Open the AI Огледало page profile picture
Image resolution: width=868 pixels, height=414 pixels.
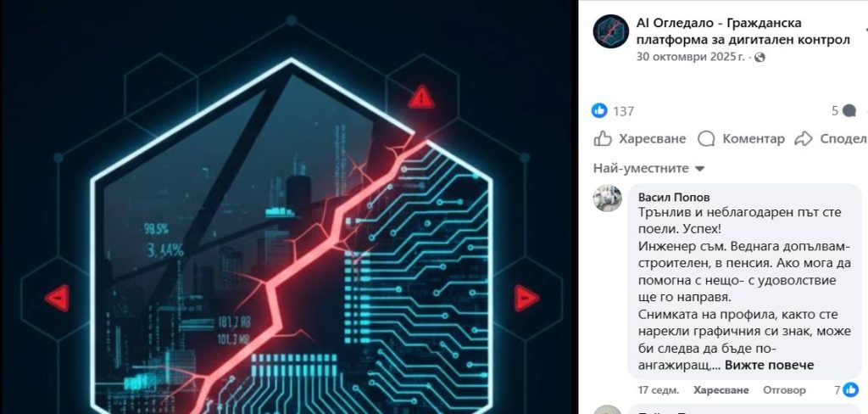pyautogui.click(x=610, y=31)
